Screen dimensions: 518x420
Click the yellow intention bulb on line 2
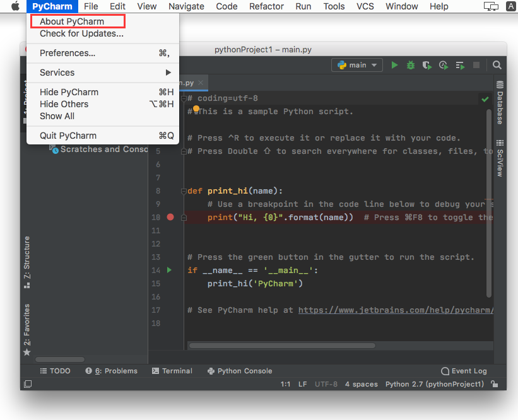[196, 110]
